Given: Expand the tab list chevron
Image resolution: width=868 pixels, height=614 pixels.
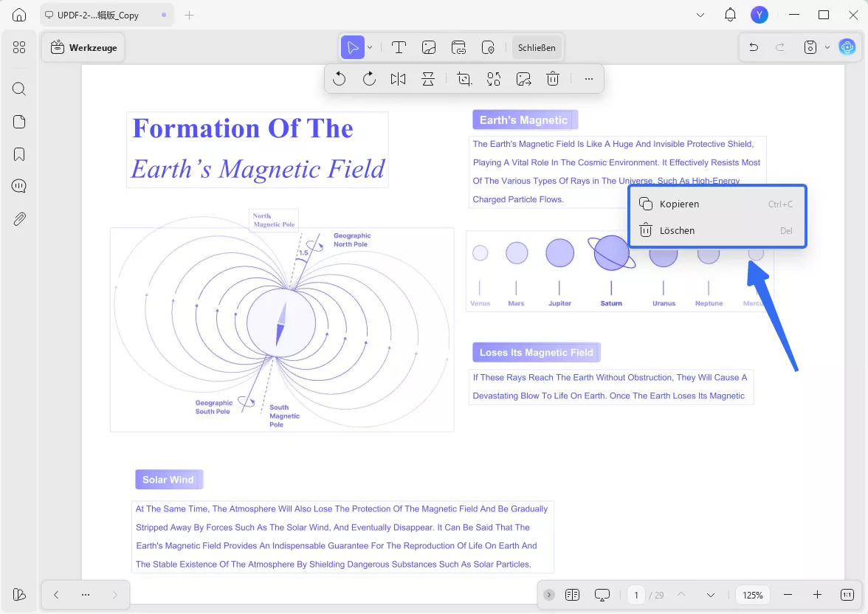Looking at the screenshot, I should 700,15.
